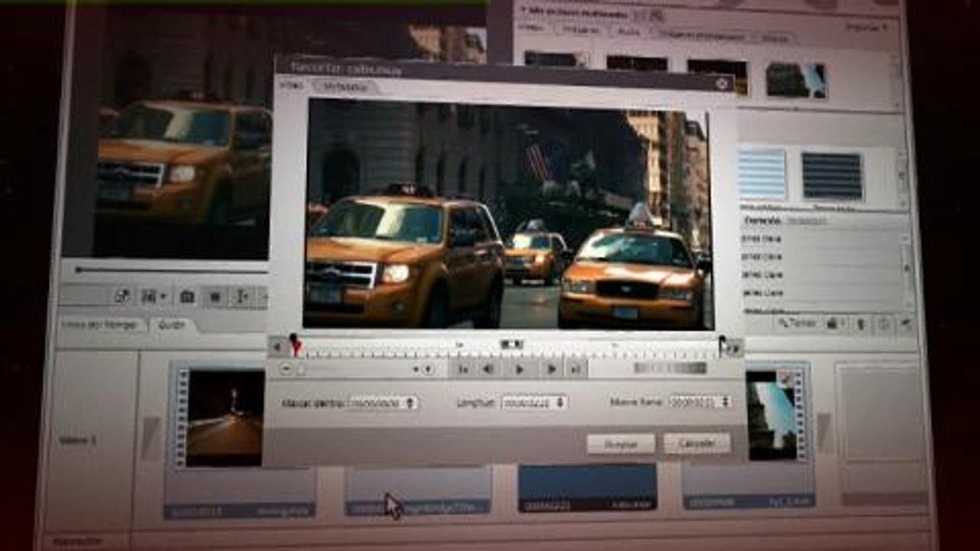Click the Video 1 track label
980x551 pixels.
pyautogui.click(x=80, y=441)
